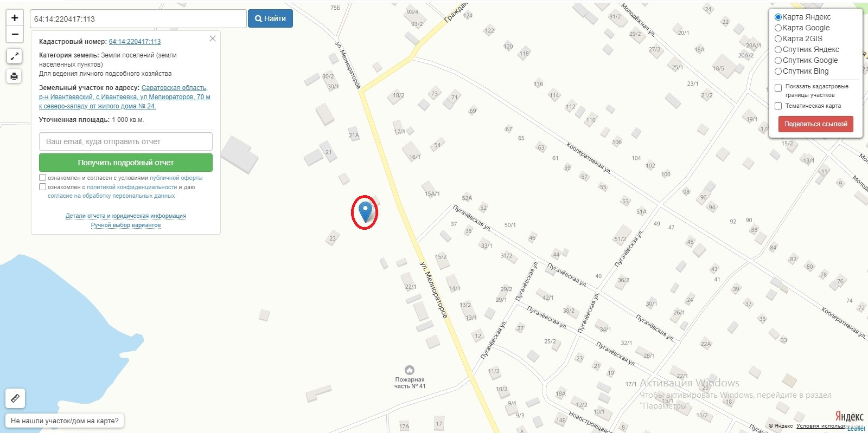Zoom in the map with plus button

pos(15,18)
